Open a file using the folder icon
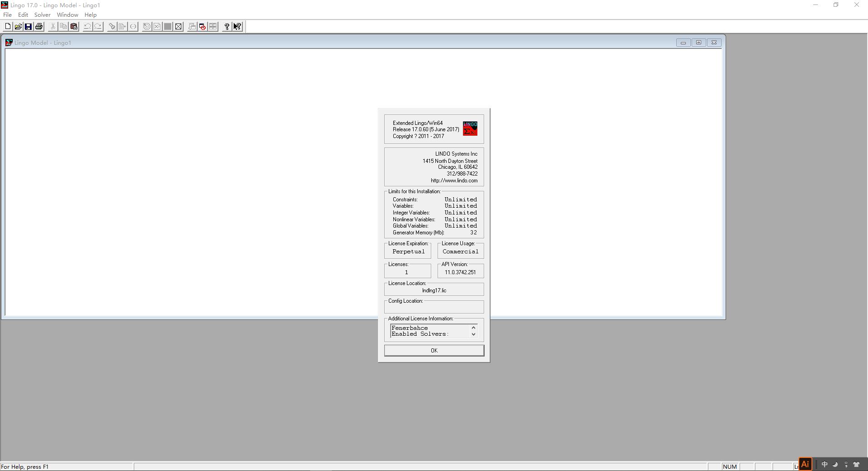Screen dimensions: 868x471 [18, 27]
